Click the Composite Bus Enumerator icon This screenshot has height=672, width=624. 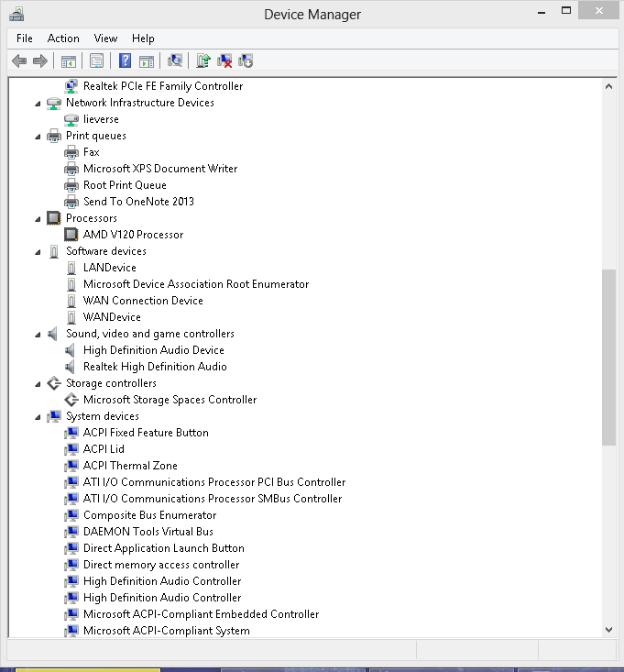point(71,515)
